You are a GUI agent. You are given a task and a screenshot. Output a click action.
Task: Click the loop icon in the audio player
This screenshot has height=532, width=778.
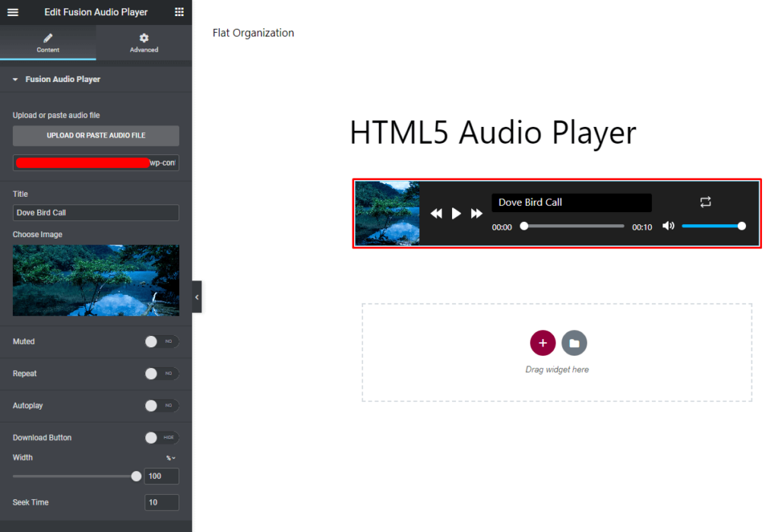705,202
